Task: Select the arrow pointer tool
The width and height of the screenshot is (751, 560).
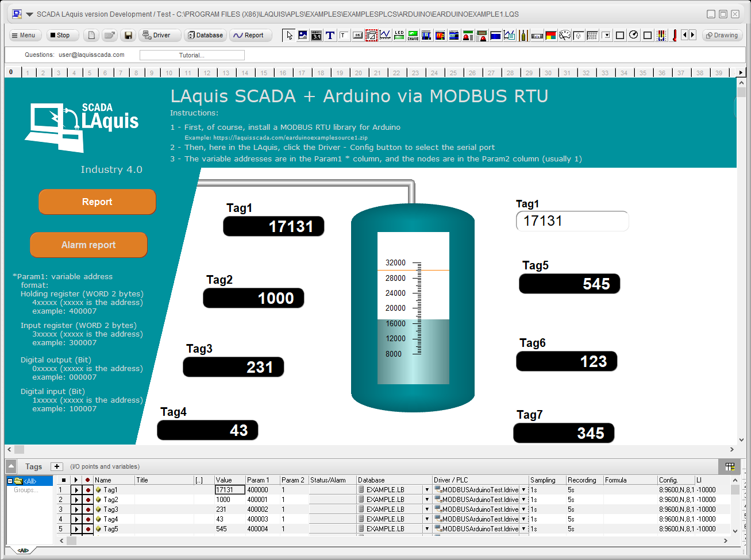Action: pos(290,35)
